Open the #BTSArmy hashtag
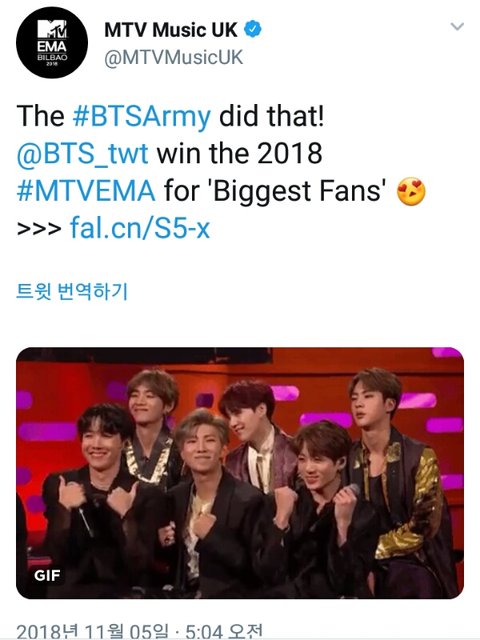 142,116
